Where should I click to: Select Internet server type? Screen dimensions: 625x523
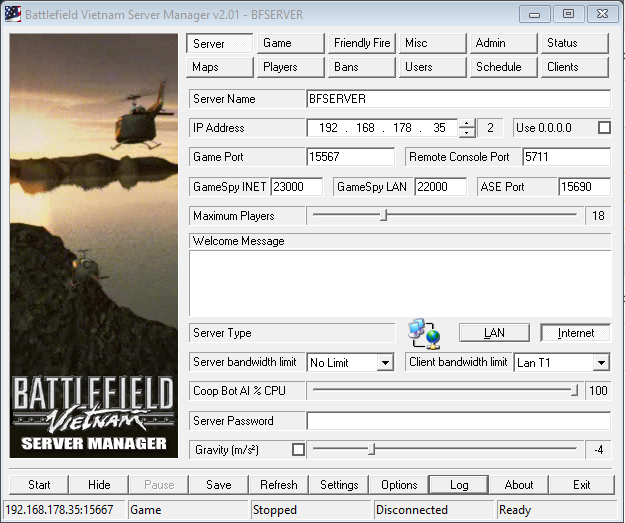tap(575, 333)
